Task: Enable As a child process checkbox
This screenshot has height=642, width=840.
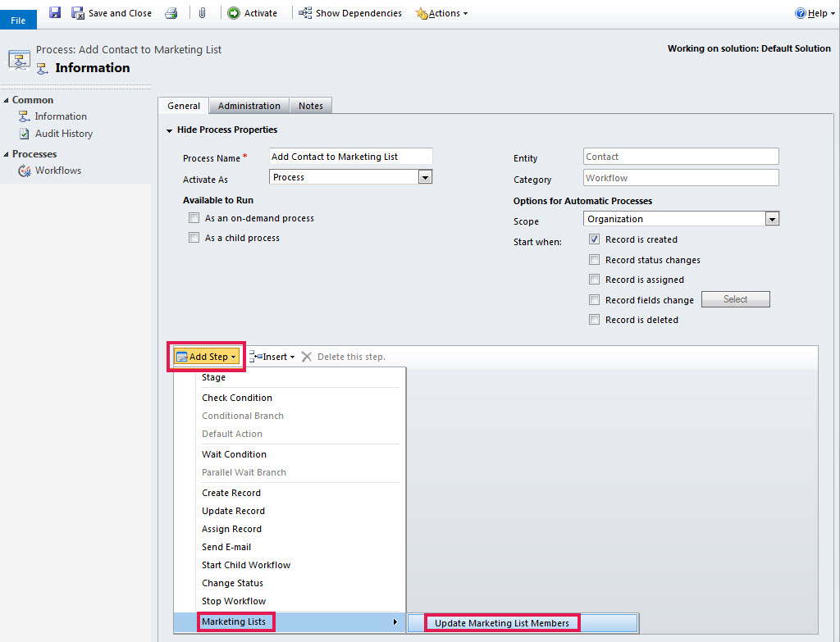Action: click(x=194, y=237)
